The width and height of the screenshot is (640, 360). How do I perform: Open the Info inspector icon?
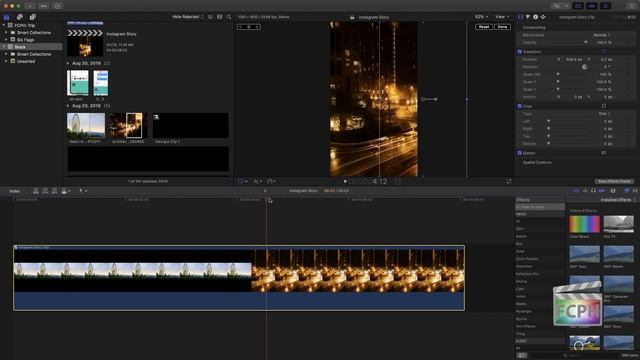click(x=536, y=17)
